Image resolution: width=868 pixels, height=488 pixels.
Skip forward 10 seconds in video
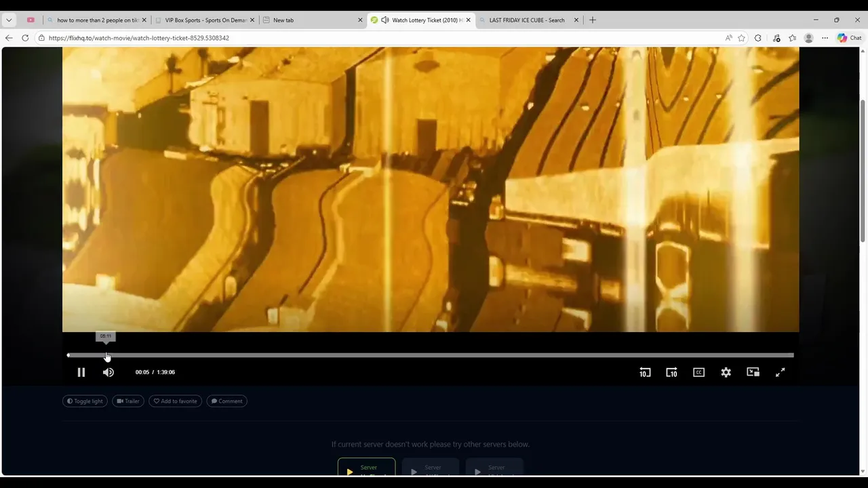click(671, 372)
